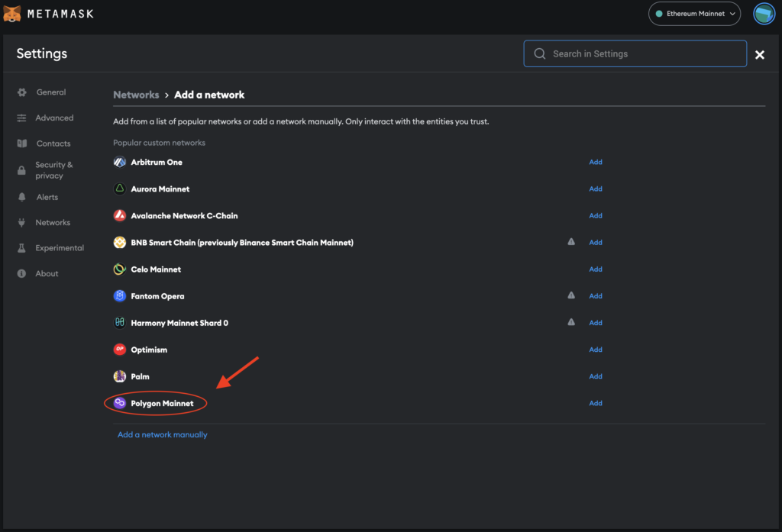Viewport: 782px width, 532px height.
Task: Open the General settings tab
Action: pyautogui.click(x=50, y=92)
